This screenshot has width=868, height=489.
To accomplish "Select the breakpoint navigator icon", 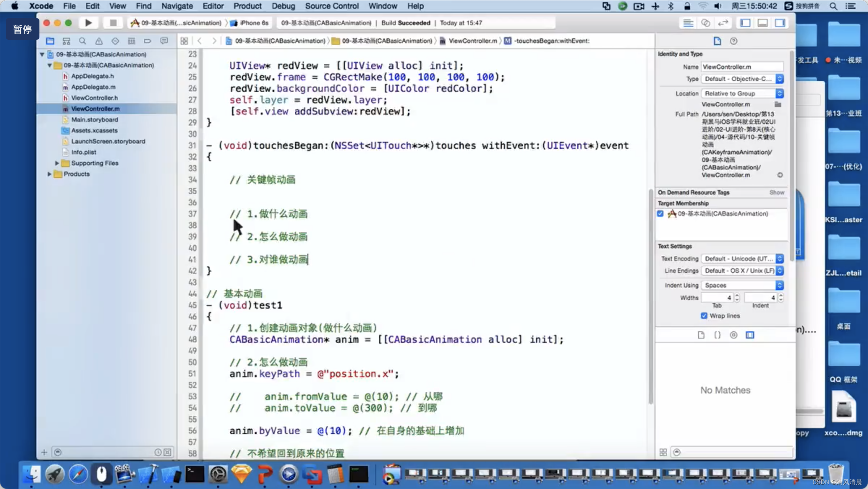I will [149, 41].
